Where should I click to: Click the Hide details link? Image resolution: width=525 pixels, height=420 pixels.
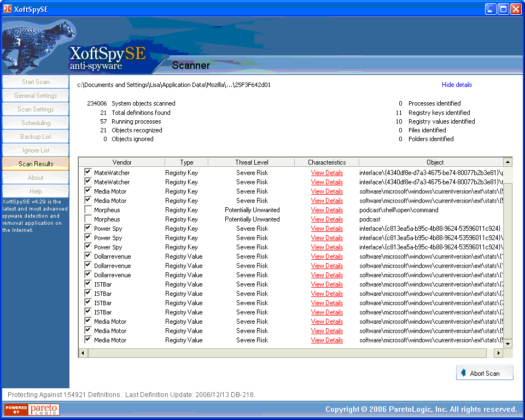pos(457,85)
